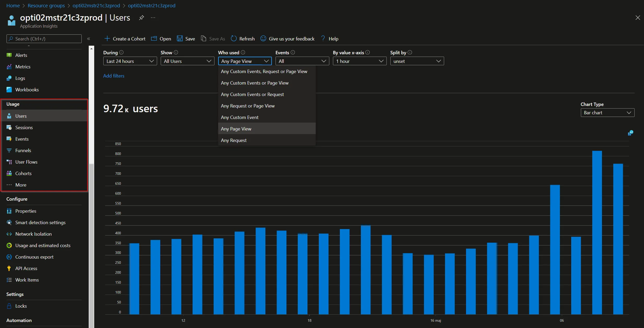Collapse the sidebar with the double chevron
Image resolution: width=644 pixels, height=328 pixels.
tap(89, 39)
